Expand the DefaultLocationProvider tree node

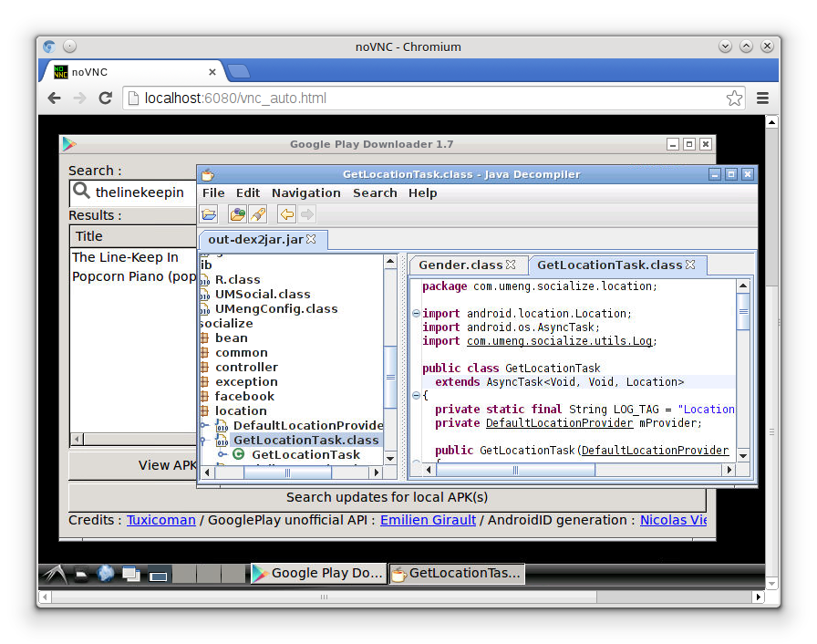203,426
